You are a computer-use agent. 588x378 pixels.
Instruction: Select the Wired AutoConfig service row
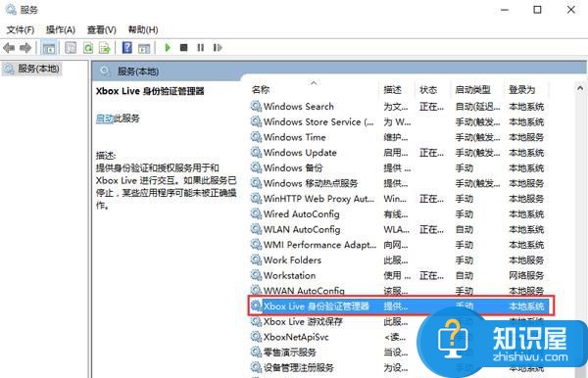coord(399,213)
